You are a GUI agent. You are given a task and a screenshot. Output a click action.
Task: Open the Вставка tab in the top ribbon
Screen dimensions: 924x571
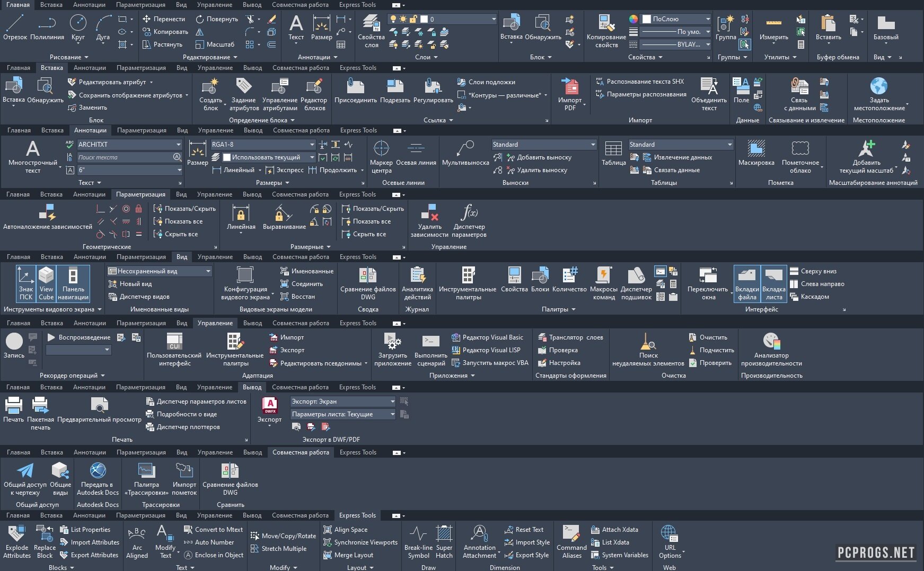coord(51,5)
